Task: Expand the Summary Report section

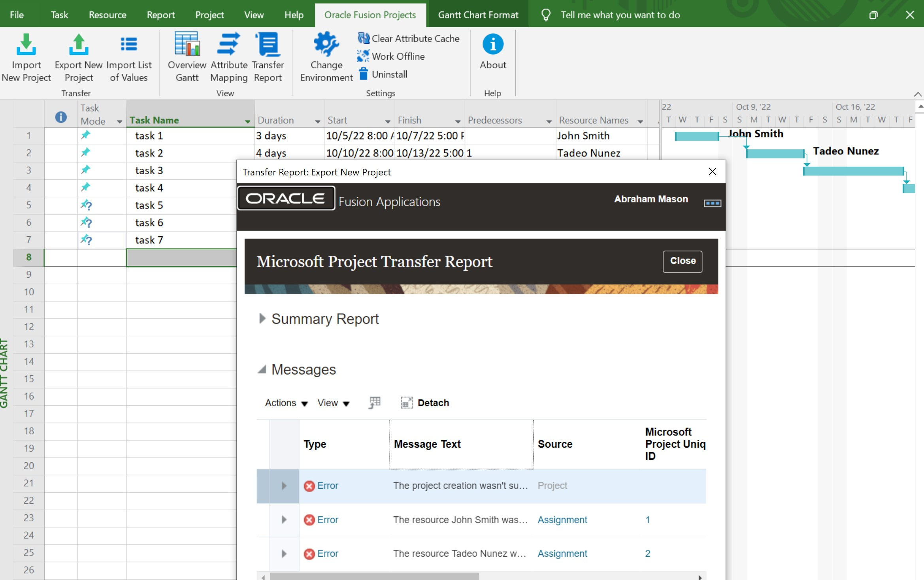Action: (262, 318)
